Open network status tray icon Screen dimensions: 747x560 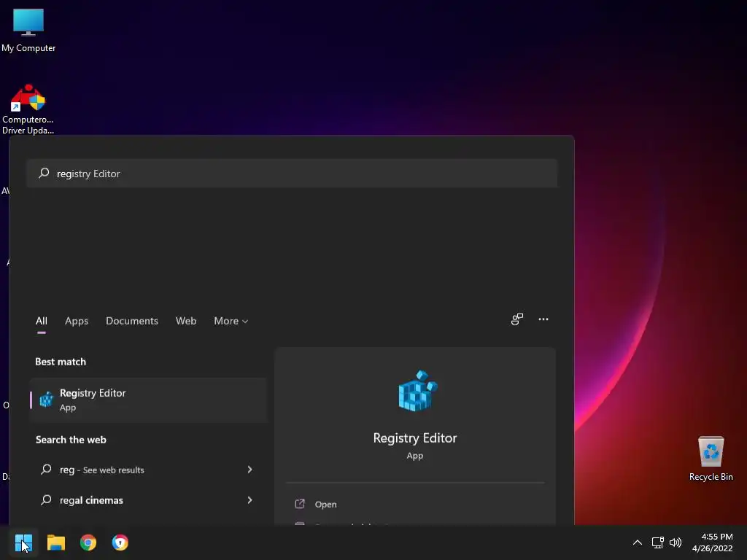[657, 542]
